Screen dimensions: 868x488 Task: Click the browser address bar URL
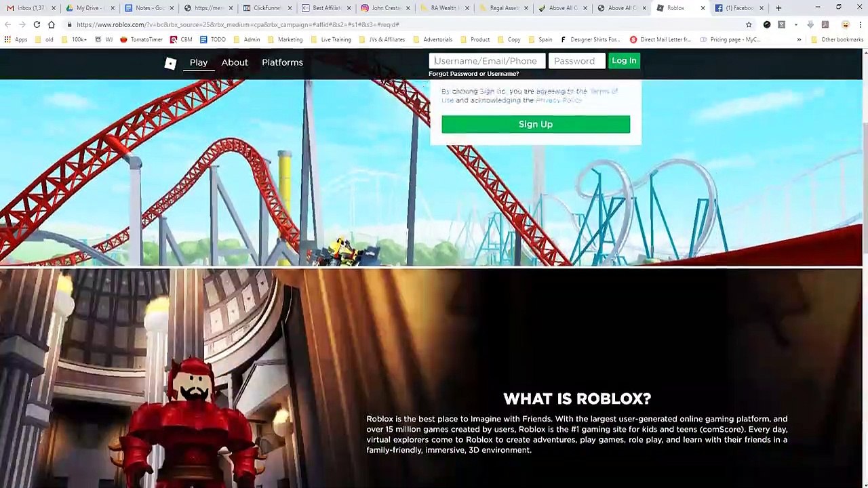tap(238, 24)
